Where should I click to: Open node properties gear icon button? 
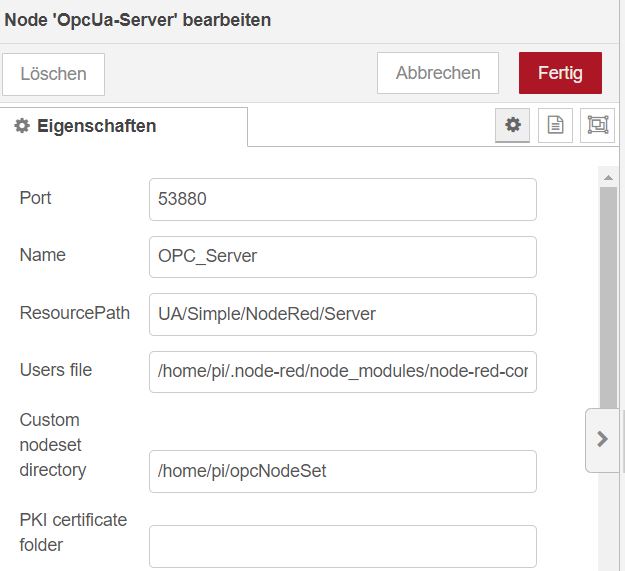tap(512, 125)
